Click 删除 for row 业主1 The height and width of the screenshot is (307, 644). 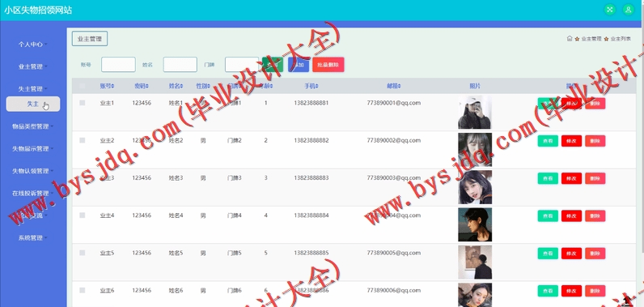coord(595,104)
